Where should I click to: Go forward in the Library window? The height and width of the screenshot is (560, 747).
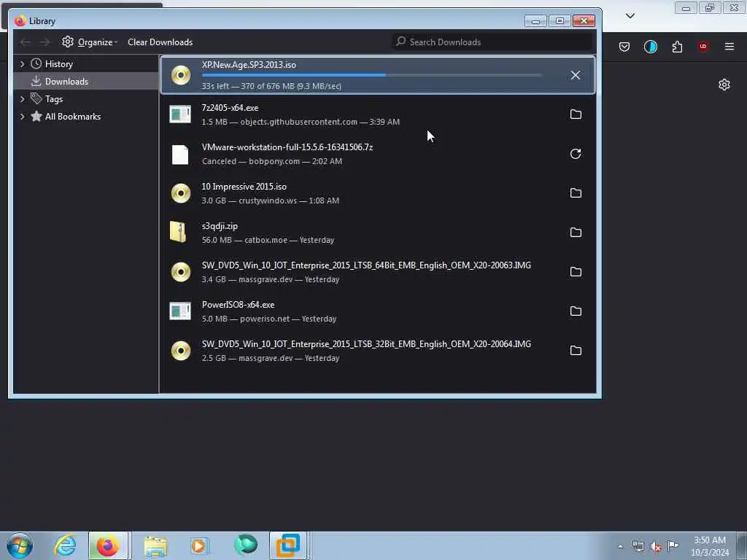[x=44, y=42]
